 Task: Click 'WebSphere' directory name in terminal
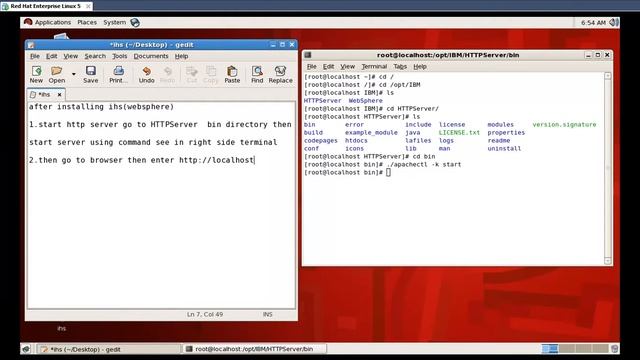(366, 100)
